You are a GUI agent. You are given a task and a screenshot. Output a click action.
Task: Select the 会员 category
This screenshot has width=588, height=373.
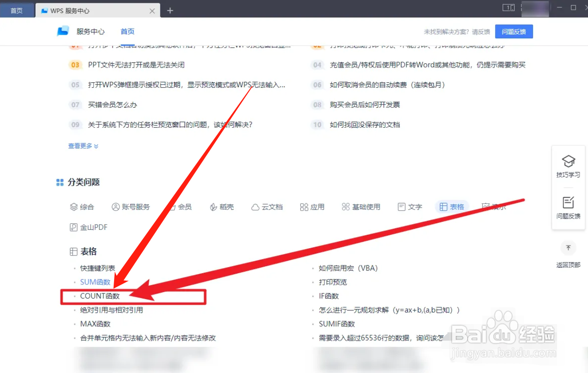coord(180,207)
